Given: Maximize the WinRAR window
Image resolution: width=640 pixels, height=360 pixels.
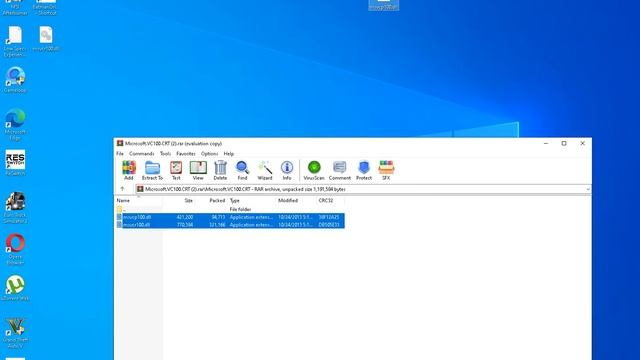Looking at the screenshot, I should coord(564,143).
